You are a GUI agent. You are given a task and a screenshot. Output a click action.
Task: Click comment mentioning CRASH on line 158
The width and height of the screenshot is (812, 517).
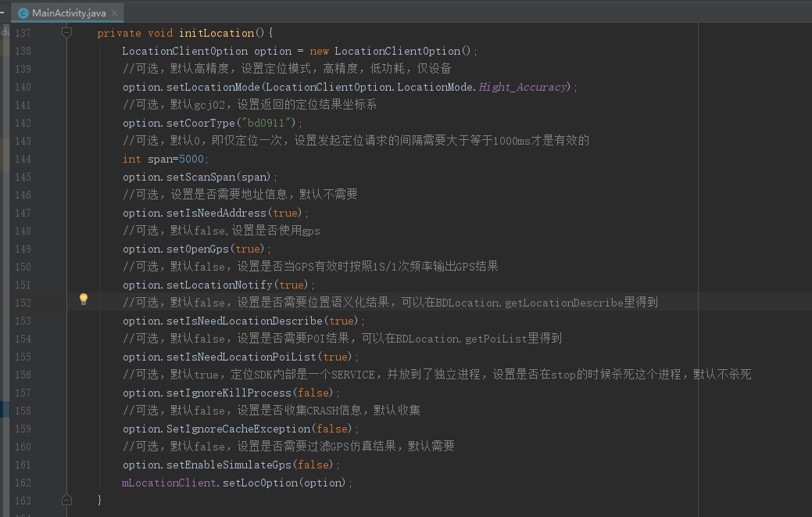tap(271, 411)
